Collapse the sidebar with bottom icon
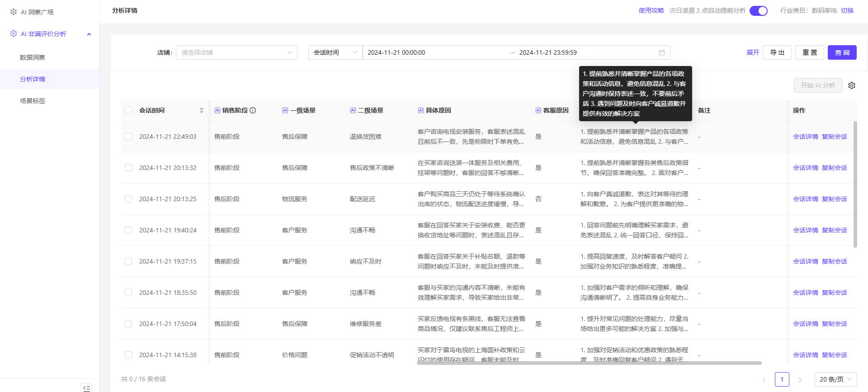The image size is (868, 392). click(x=86, y=387)
